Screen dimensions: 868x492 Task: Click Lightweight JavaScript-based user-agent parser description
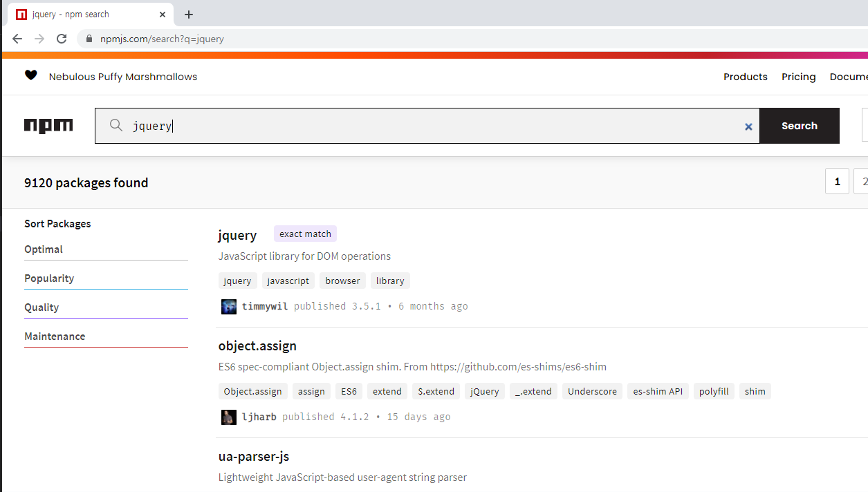(342, 477)
